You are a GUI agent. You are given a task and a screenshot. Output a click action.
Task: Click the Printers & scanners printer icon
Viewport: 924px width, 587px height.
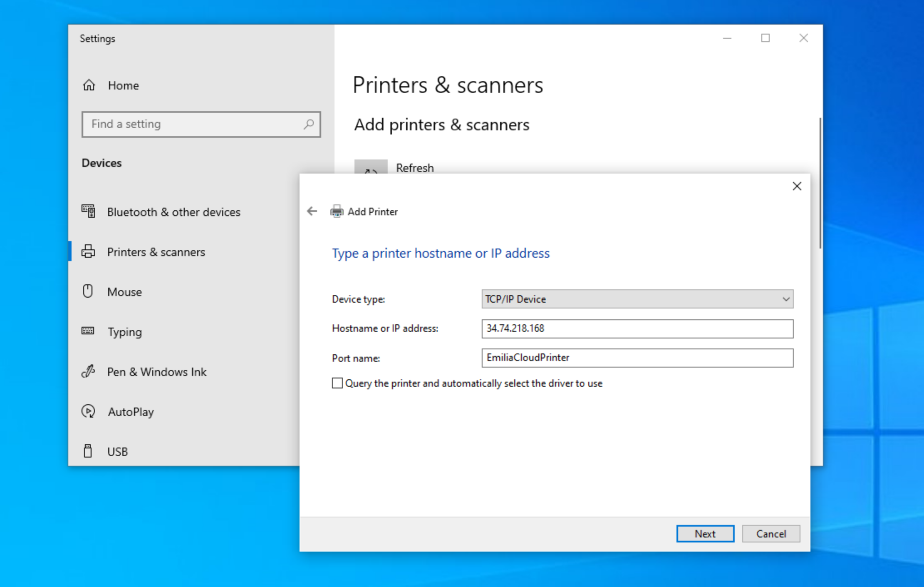[88, 252]
